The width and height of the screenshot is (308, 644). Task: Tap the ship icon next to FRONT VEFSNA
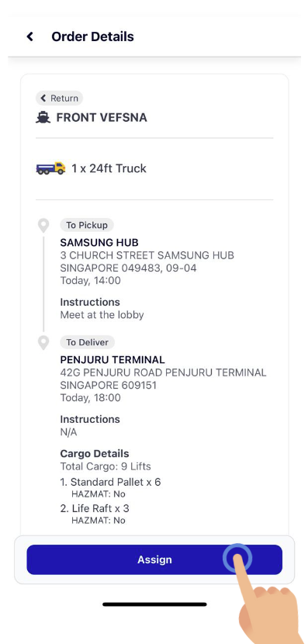pyautogui.click(x=43, y=118)
